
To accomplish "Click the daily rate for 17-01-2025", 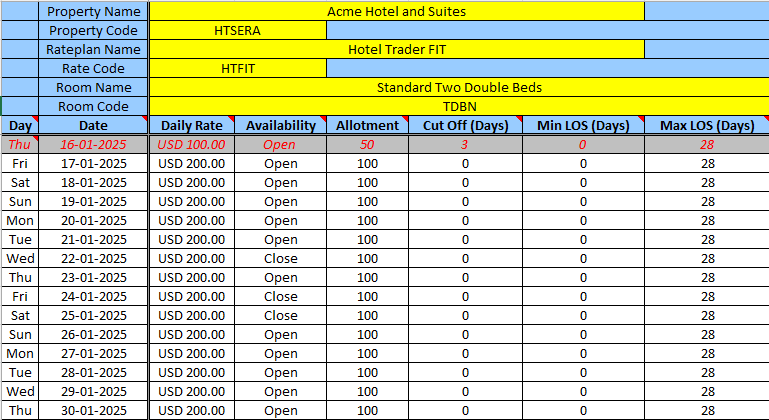I will [x=192, y=163].
